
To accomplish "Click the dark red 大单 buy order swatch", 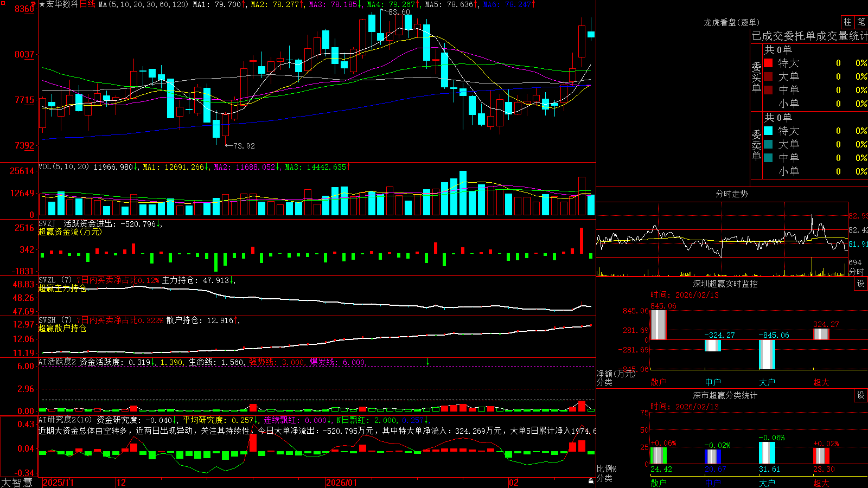I will point(768,76).
